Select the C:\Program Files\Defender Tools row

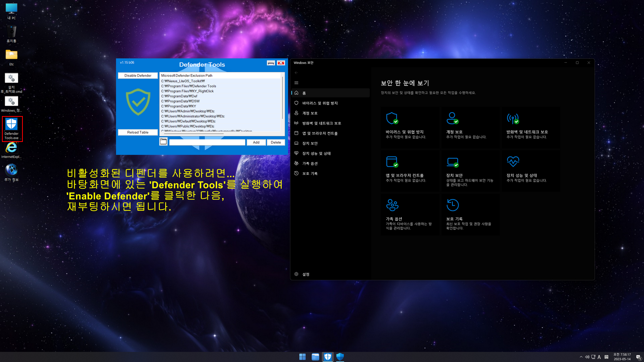point(220,86)
